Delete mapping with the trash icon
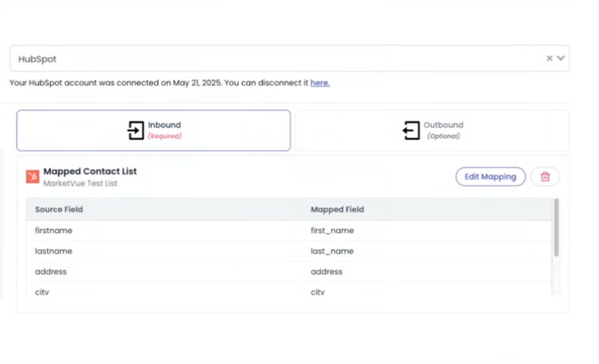 [x=545, y=177]
